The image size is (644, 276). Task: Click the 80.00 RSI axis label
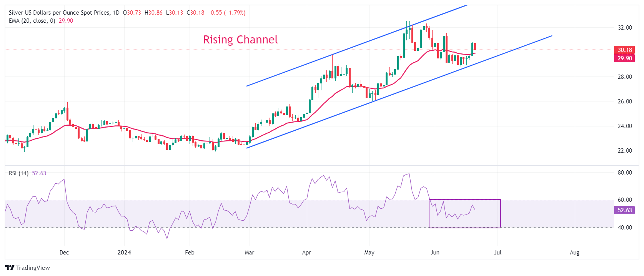pyautogui.click(x=625, y=173)
